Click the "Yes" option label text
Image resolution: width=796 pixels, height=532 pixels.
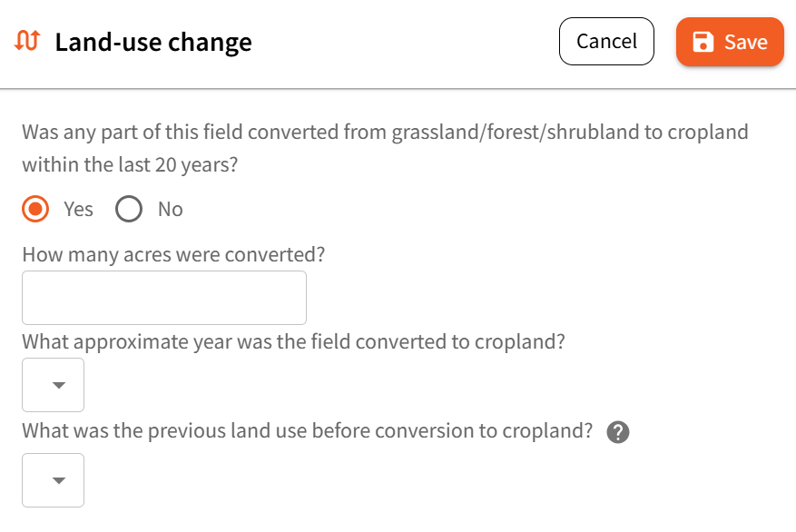tap(78, 210)
